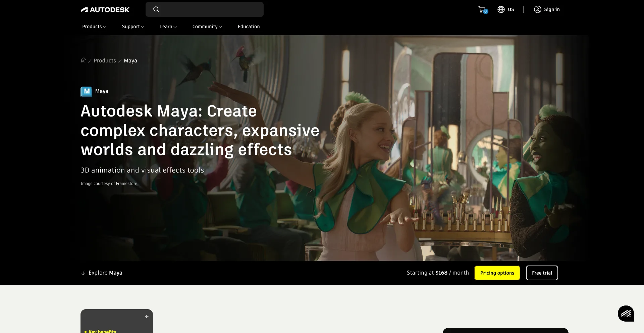Screen dimensions: 644x333
Task: Expand the Community menu
Action: (207, 27)
